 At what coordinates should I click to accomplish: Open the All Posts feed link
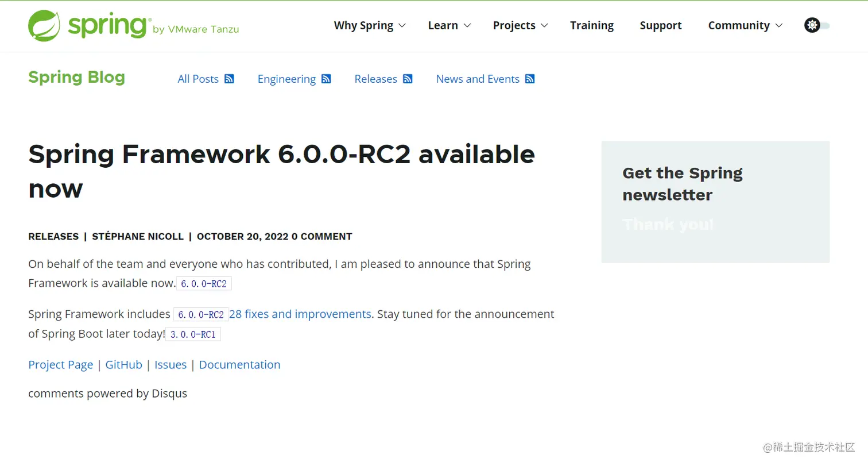point(198,79)
